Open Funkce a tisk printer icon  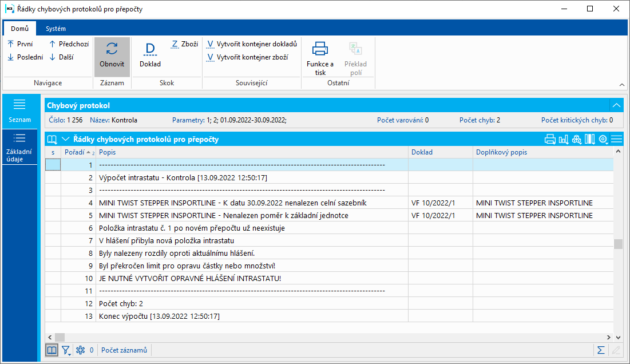[x=320, y=49]
